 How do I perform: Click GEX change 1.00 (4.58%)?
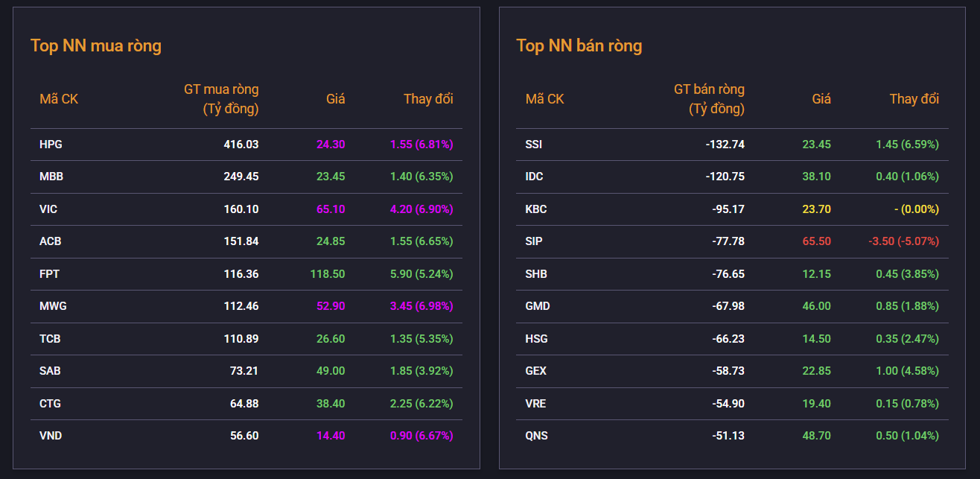908,371
